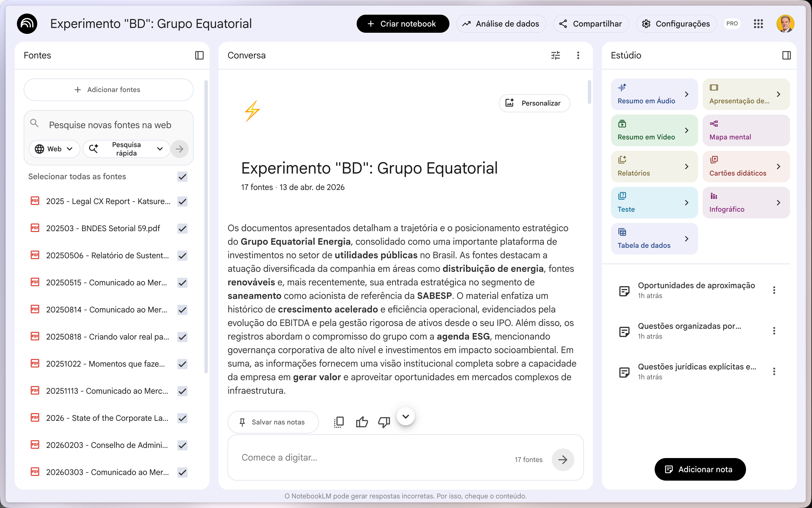Give the summary a thumbs down

click(384, 422)
